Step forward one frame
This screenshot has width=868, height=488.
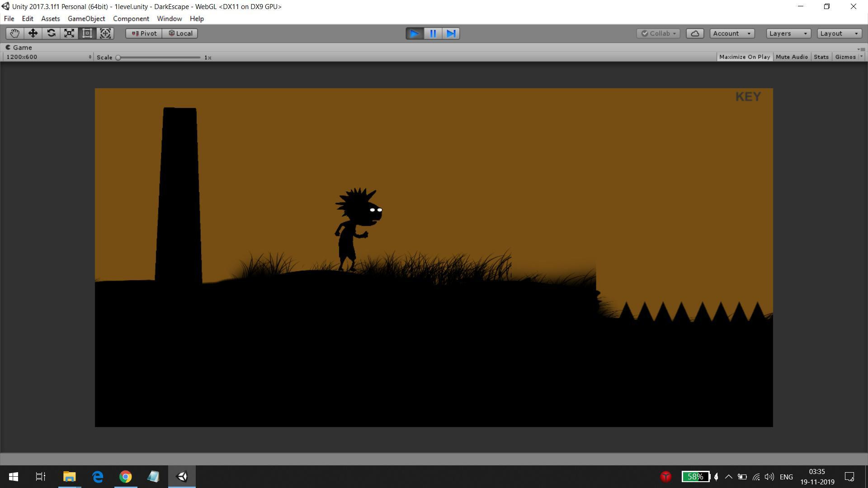point(451,33)
